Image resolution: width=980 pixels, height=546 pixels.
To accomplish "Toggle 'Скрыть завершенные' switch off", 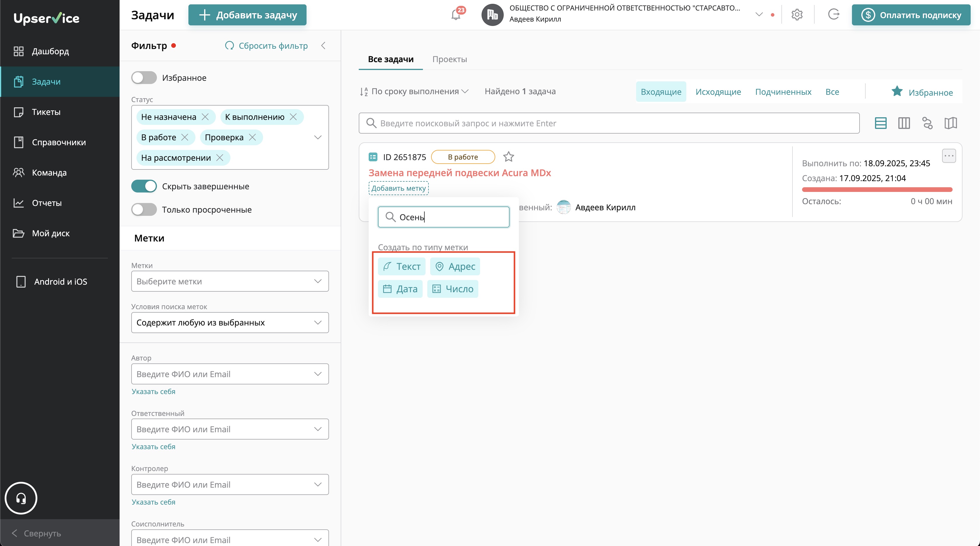I will pos(144,186).
